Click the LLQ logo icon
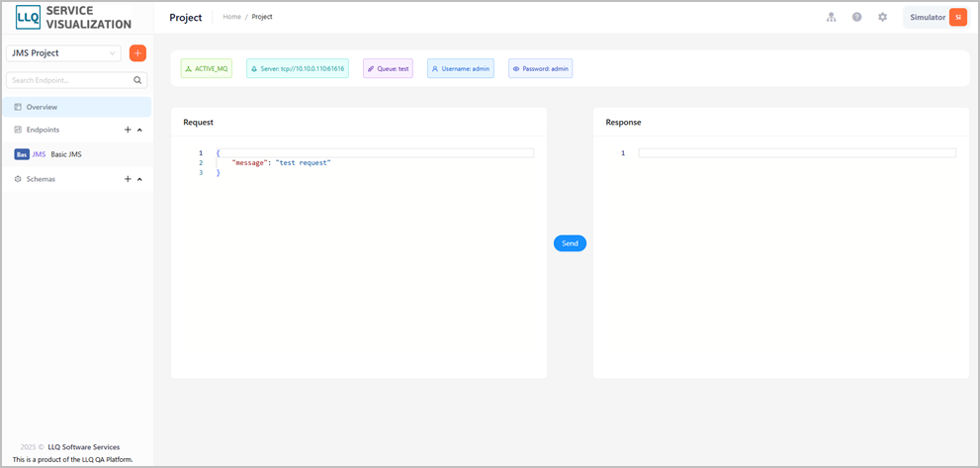 pyautogui.click(x=28, y=18)
